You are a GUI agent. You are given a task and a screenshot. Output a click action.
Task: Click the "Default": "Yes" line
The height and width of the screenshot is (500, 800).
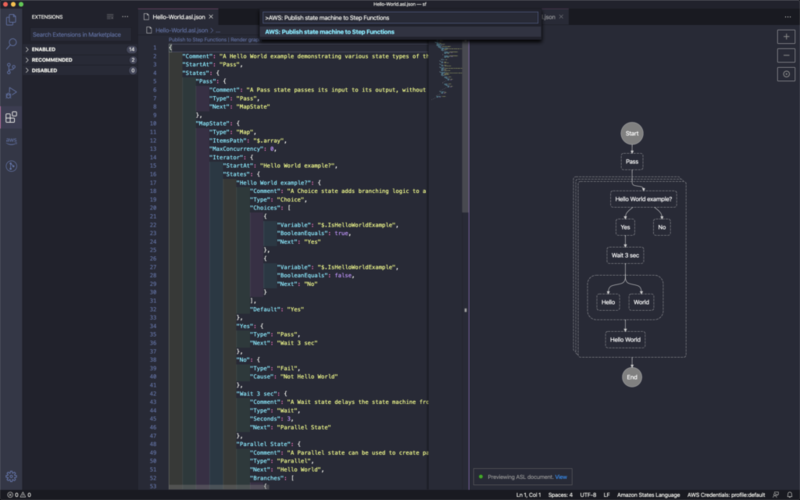[277, 309]
